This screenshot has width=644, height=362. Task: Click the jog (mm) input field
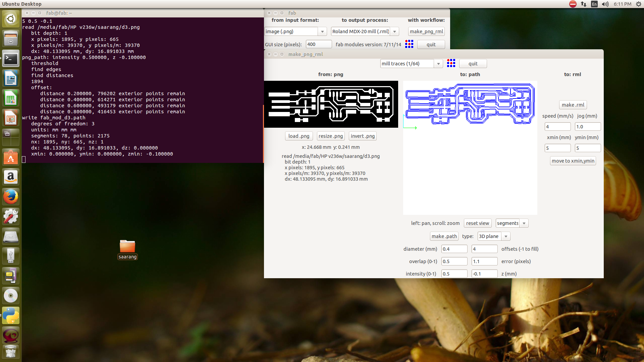click(x=588, y=127)
